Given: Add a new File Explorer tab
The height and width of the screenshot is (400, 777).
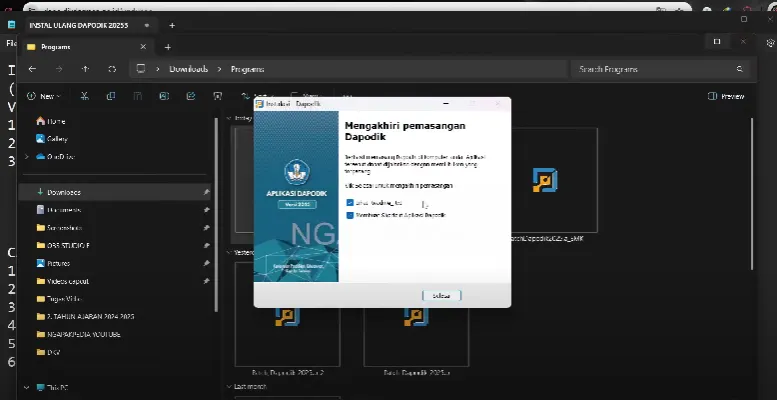Looking at the screenshot, I should (x=167, y=47).
